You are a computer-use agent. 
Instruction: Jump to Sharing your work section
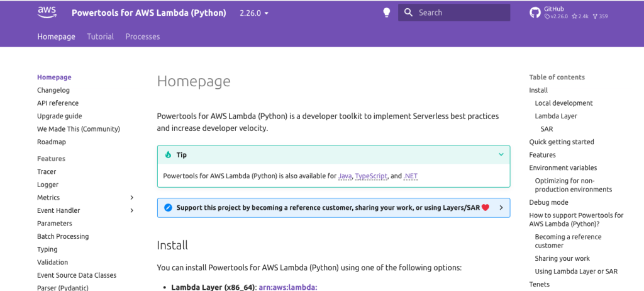coord(562,258)
